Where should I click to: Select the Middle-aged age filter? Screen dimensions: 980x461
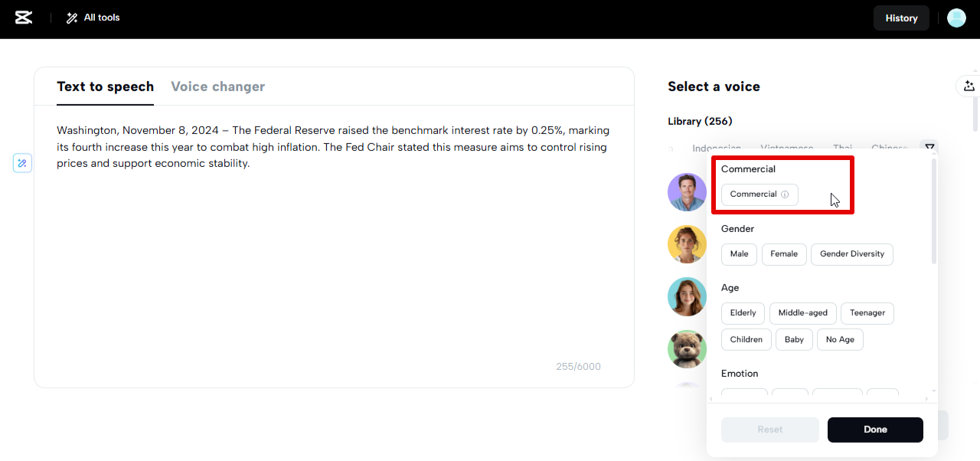[x=802, y=313]
